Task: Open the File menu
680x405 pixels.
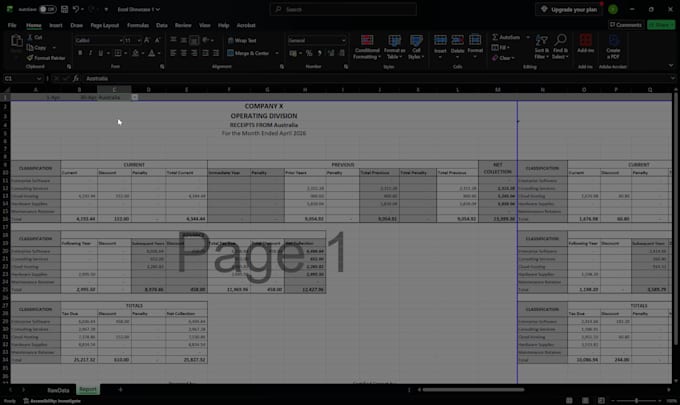Action: tap(12, 25)
